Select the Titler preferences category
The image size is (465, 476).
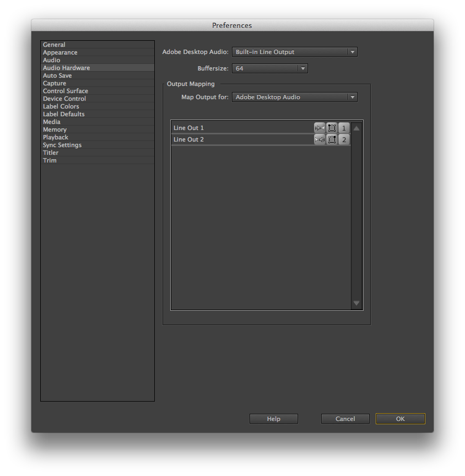[98, 153]
